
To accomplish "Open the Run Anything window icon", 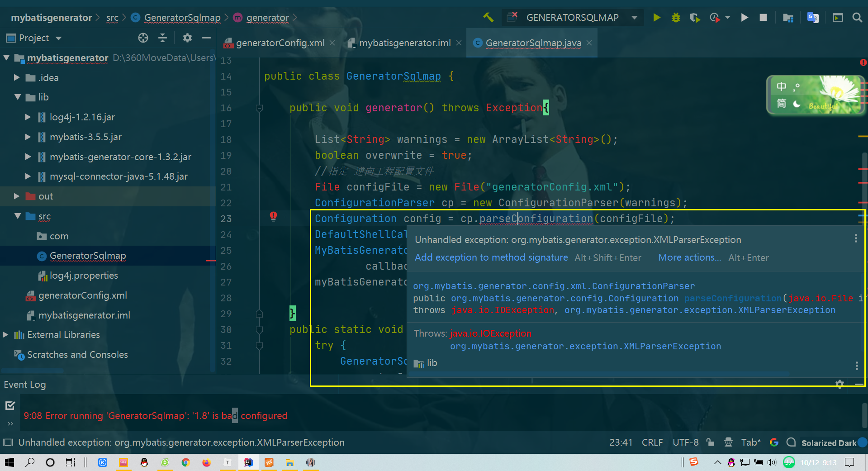I will pos(838,18).
